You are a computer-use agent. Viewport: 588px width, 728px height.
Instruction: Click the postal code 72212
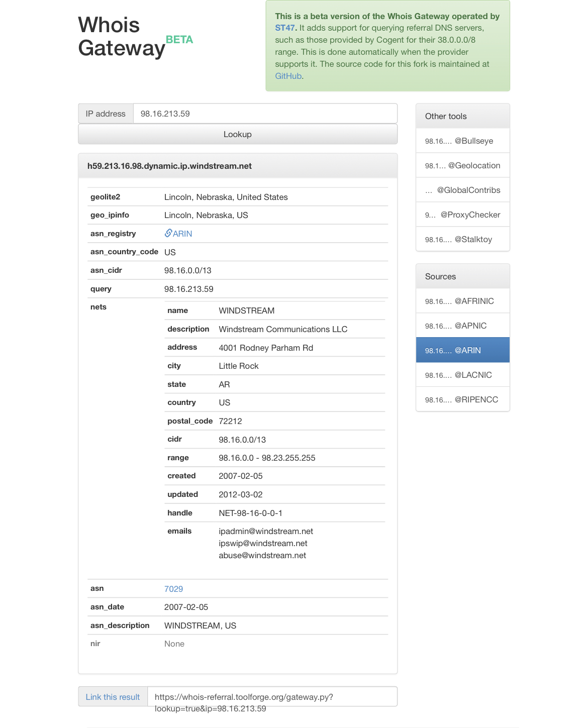(x=230, y=421)
